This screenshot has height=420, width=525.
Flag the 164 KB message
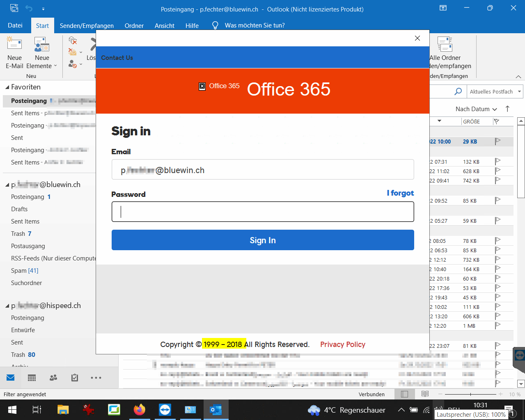(497, 269)
